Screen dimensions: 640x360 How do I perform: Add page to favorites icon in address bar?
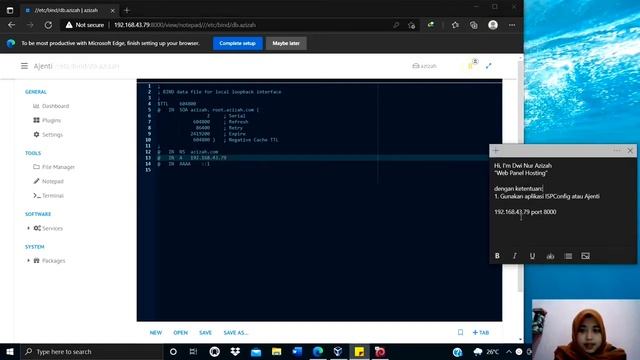click(411, 25)
